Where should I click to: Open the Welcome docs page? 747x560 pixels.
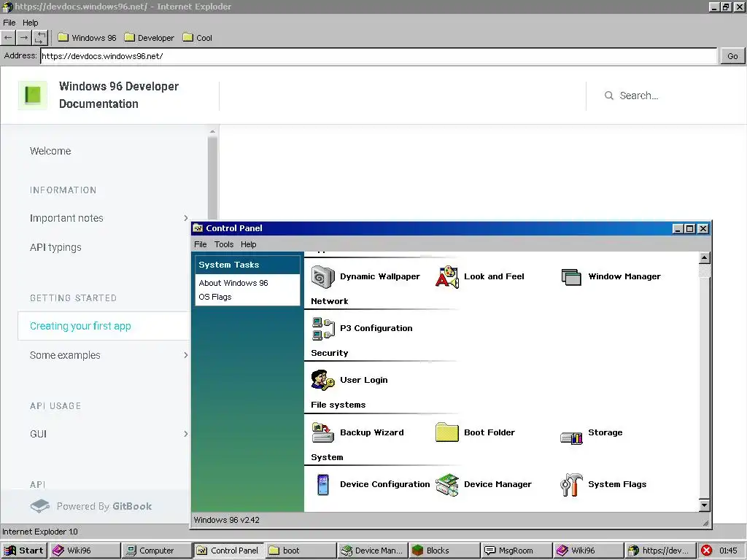click(x=50, y=151)
